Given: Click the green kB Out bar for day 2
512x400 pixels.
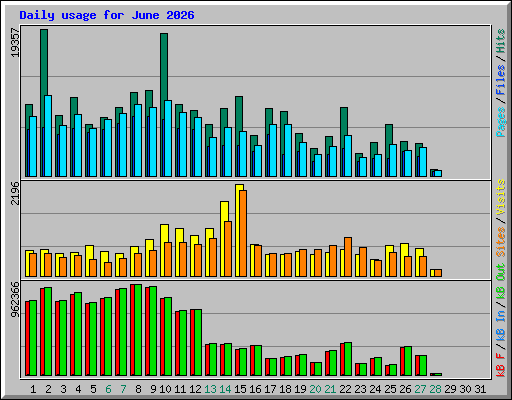Looking at the screenshot, I should click(x=48, y=332).
